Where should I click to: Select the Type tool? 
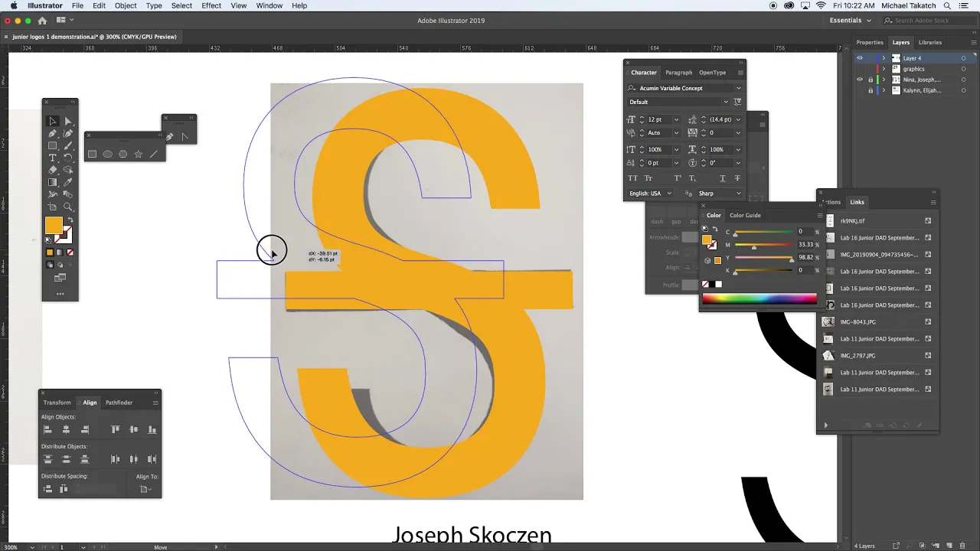[x=53, y=158]
